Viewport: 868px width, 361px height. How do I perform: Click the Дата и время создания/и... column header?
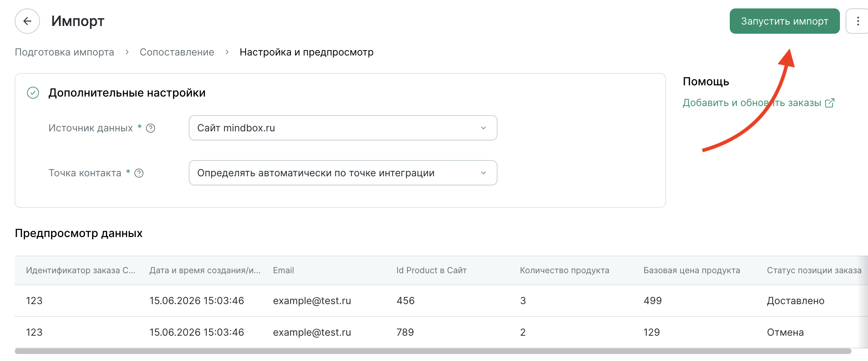click(205, 270)
